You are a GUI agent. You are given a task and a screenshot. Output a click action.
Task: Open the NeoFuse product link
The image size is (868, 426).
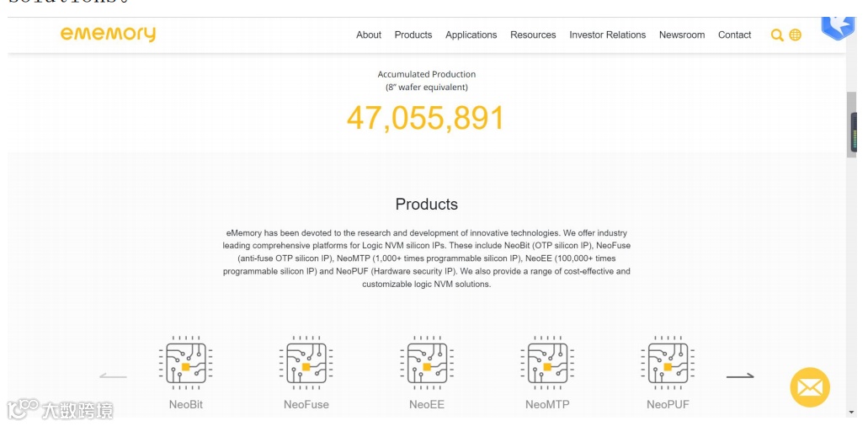pyautogui.click(x=306, y=404)
